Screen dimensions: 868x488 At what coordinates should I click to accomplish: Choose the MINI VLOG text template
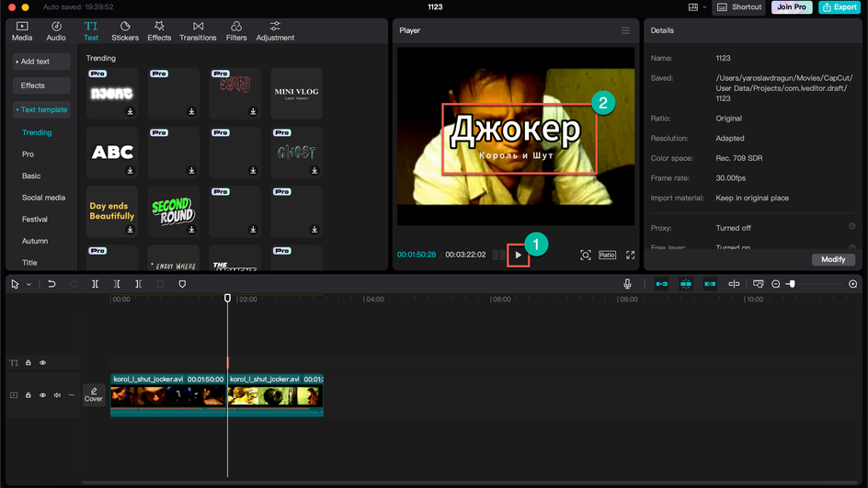point(296,93)
